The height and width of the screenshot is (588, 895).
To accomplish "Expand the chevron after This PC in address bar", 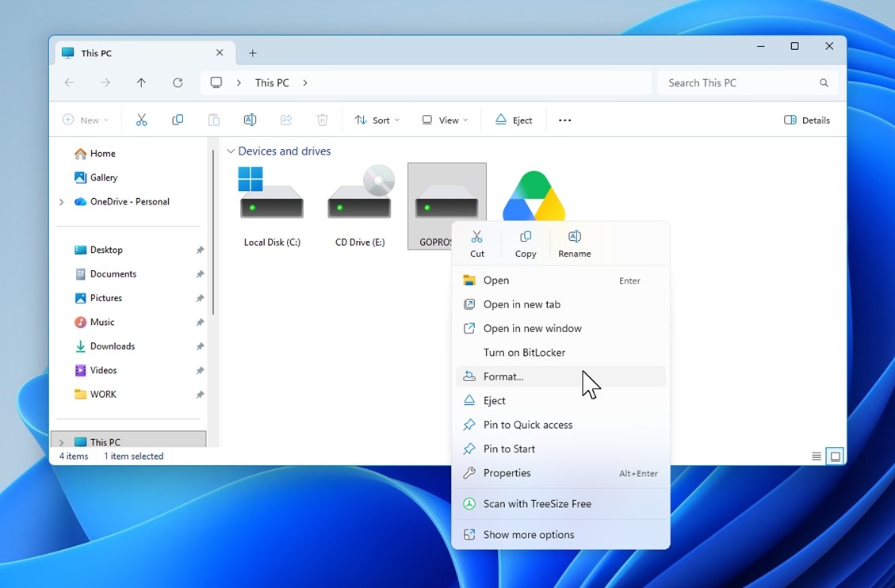I will coord(305,82).
